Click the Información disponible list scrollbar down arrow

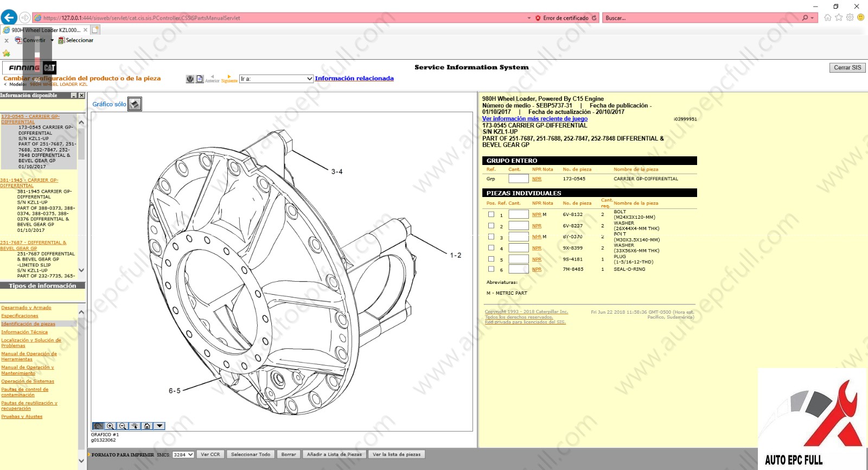click(x=81, y=270)
